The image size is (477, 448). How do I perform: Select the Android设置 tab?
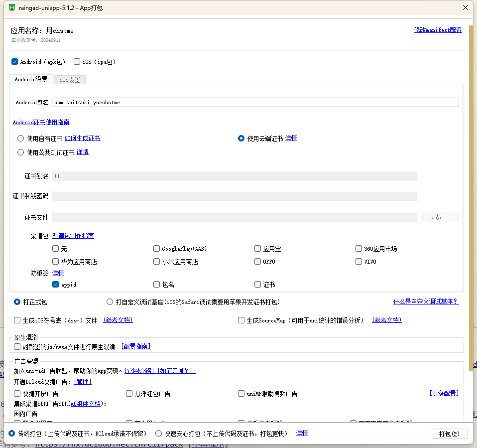31,80
